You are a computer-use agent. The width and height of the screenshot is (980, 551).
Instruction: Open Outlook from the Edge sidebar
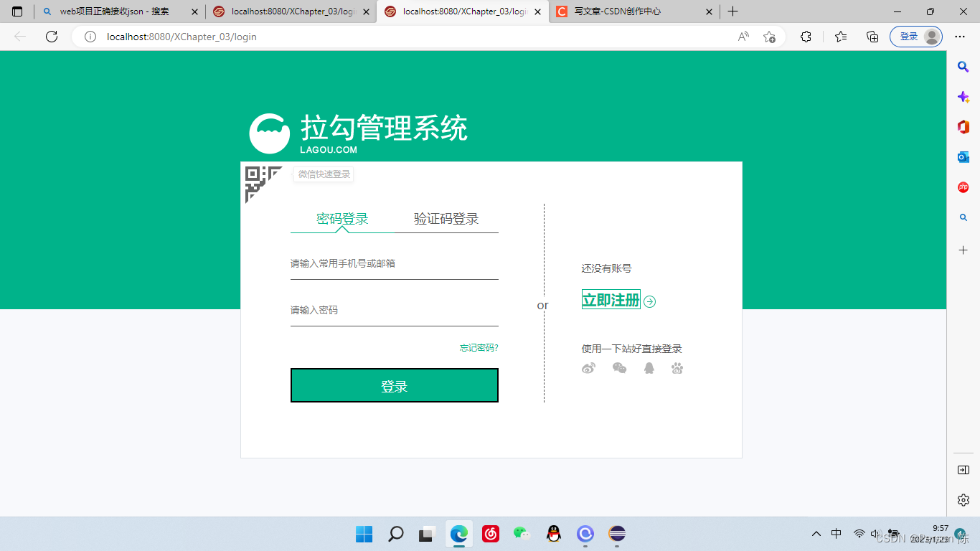(x=963, y=156)
